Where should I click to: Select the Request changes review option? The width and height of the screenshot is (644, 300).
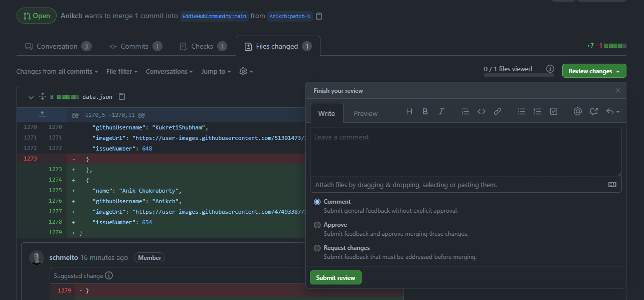pyautogui.click(x=317, y=248)
